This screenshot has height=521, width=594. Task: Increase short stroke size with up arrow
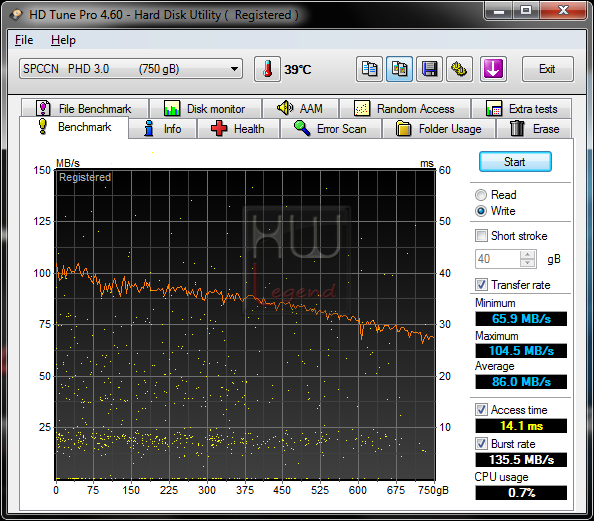coord(527,255)
